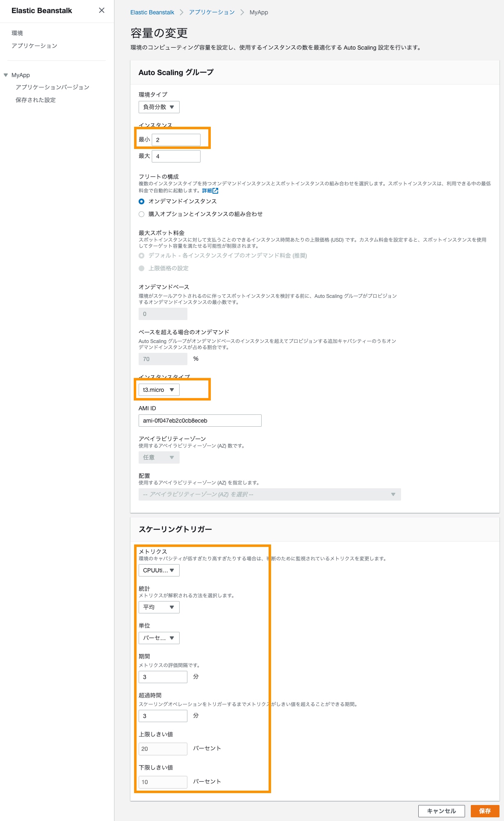Open the 単位 percent unit dropdown
The height and width of the screenshot is (821, 504).
click(x=159, y=638)
